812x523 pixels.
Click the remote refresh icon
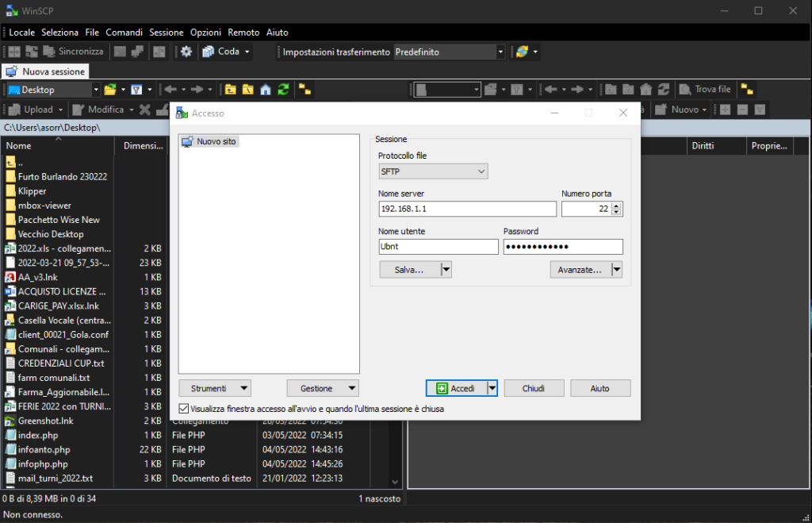pyautogui.click(x=664, y=89)
